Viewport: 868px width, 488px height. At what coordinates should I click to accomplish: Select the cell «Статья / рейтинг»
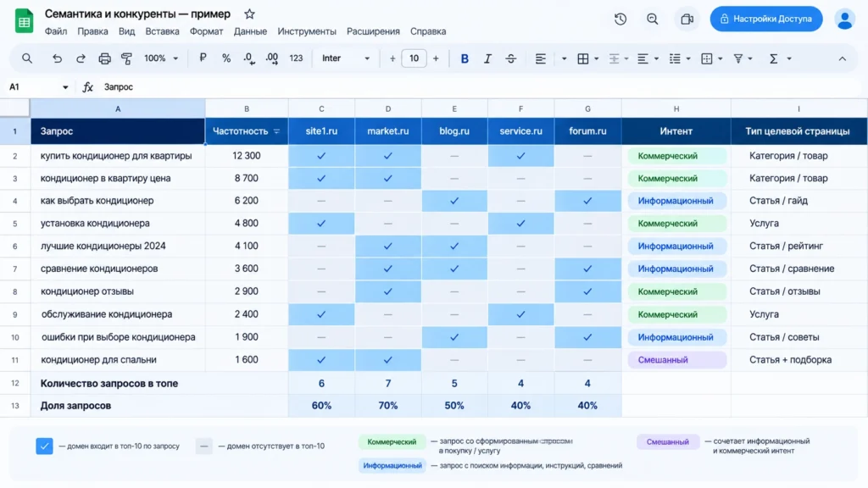pyautogui.click(x=798, y=247)
